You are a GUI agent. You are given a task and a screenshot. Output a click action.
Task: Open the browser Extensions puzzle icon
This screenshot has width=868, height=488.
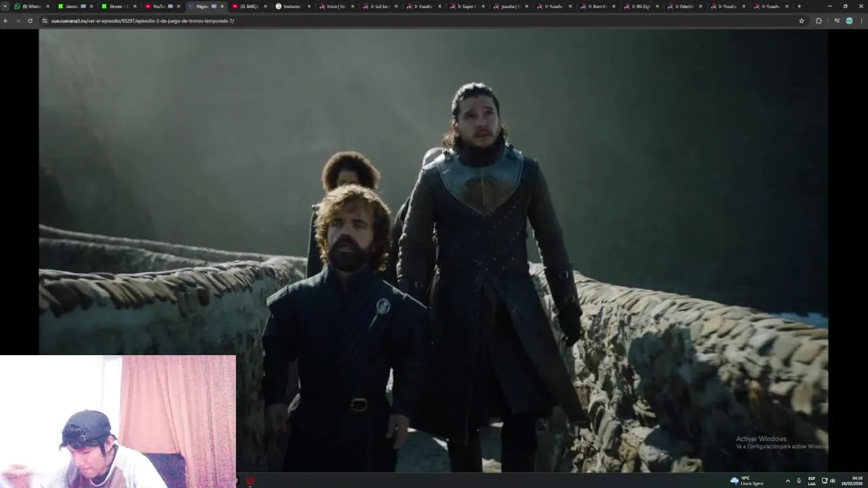click(818, 21)
